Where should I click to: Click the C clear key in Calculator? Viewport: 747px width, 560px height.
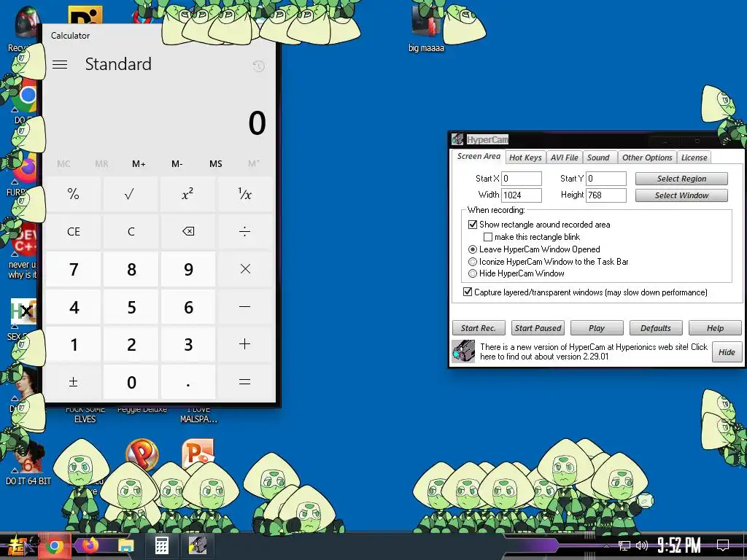point(131,231)
